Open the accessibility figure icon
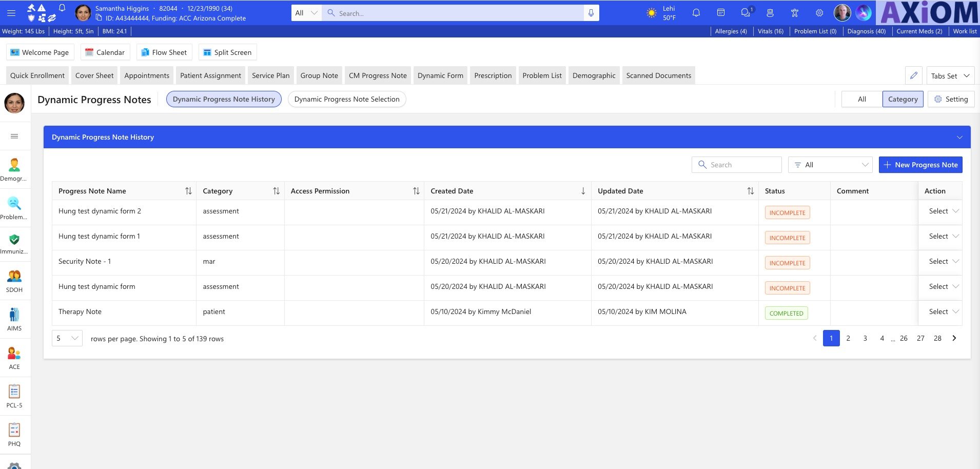Viewport: 980px width, 469px height. [794, 13]
